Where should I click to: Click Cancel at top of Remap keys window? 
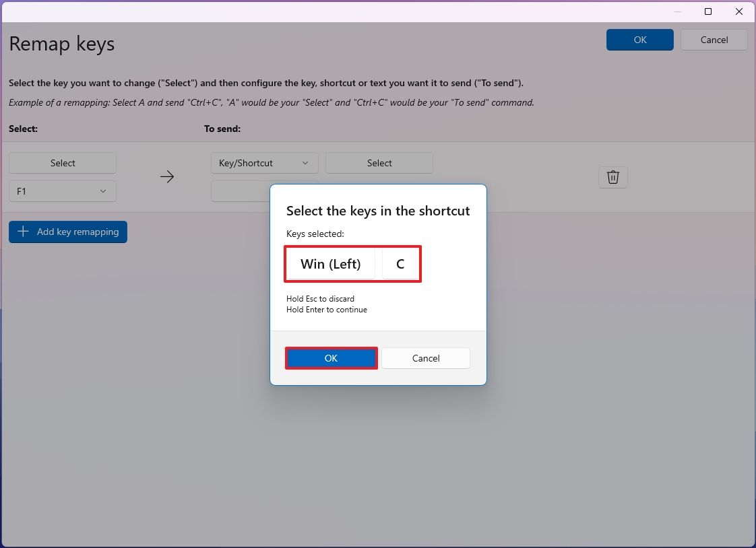click(x=714, y=40)
